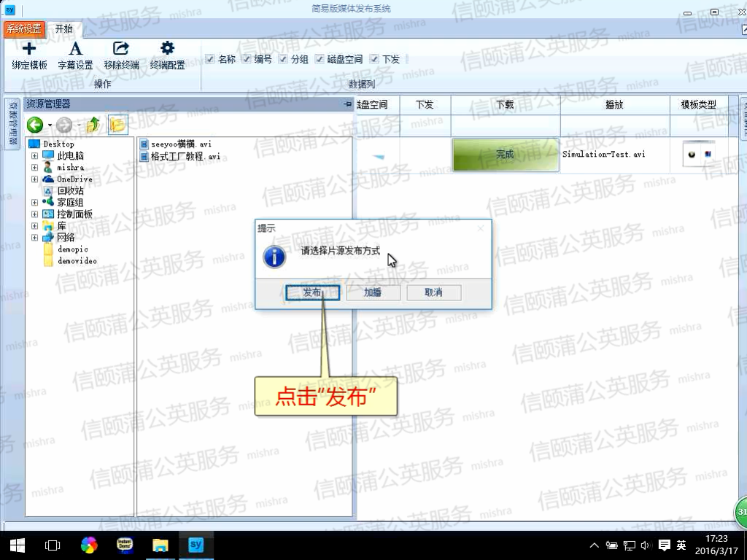Image resolution: width=747 pixels, height=560 pixels.
Task: Select the 开始 ribbon tab
Action: coord(64,28)
